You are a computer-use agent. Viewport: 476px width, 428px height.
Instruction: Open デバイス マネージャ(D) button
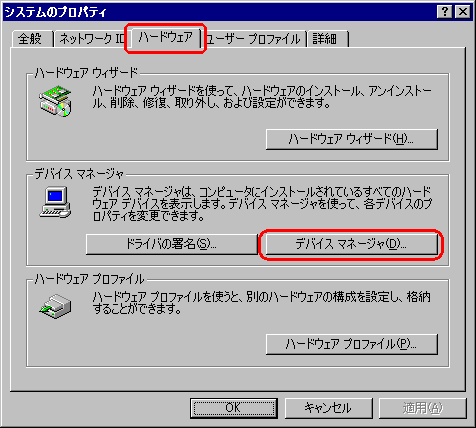point(352,244)
